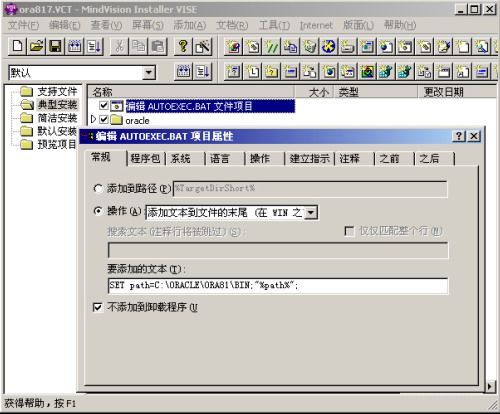Click the 搜索文本 search text field

click(278, 250)
